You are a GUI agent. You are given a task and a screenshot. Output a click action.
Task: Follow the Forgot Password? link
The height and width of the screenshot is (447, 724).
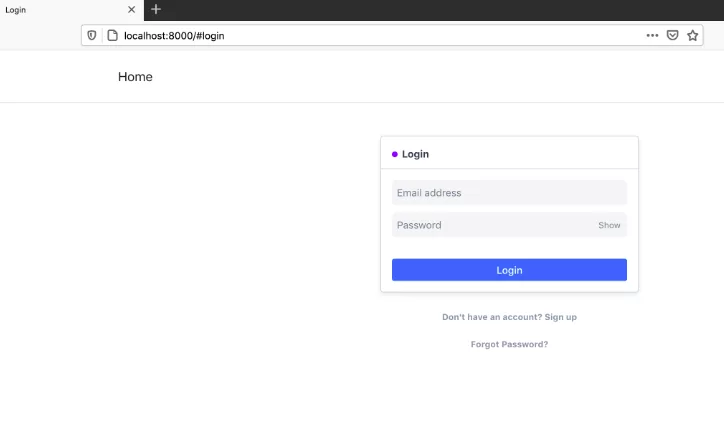click(509, 344)
